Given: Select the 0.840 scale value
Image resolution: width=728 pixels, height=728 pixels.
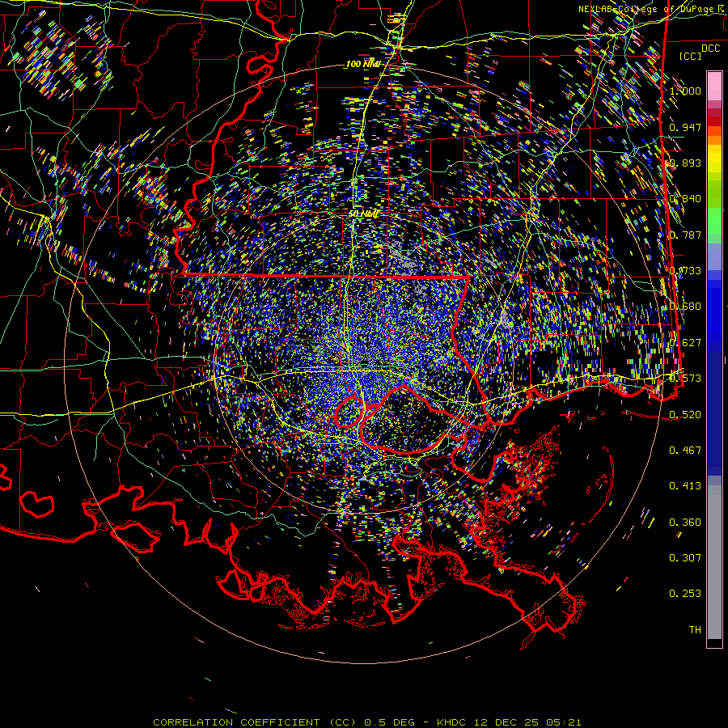Looking at the screenshot, I should [685, 199].
